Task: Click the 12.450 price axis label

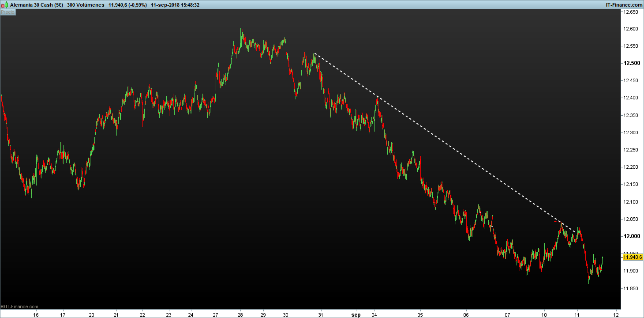Action: 630,81
